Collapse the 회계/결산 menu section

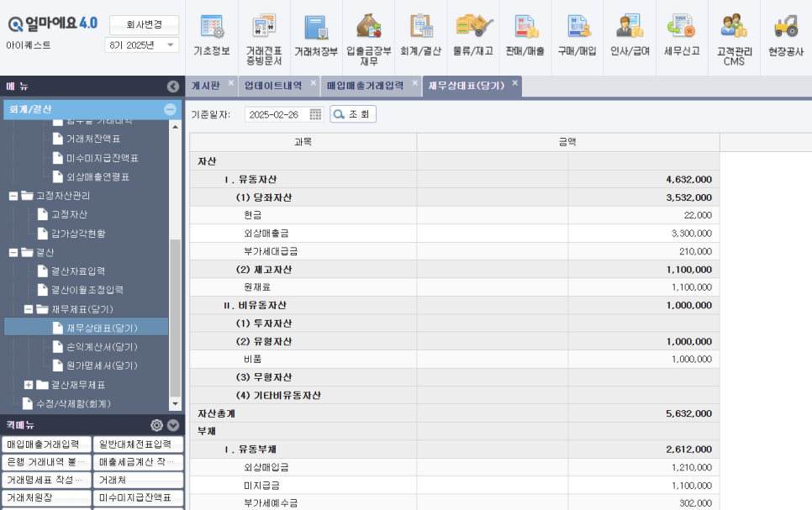point(170,109)
